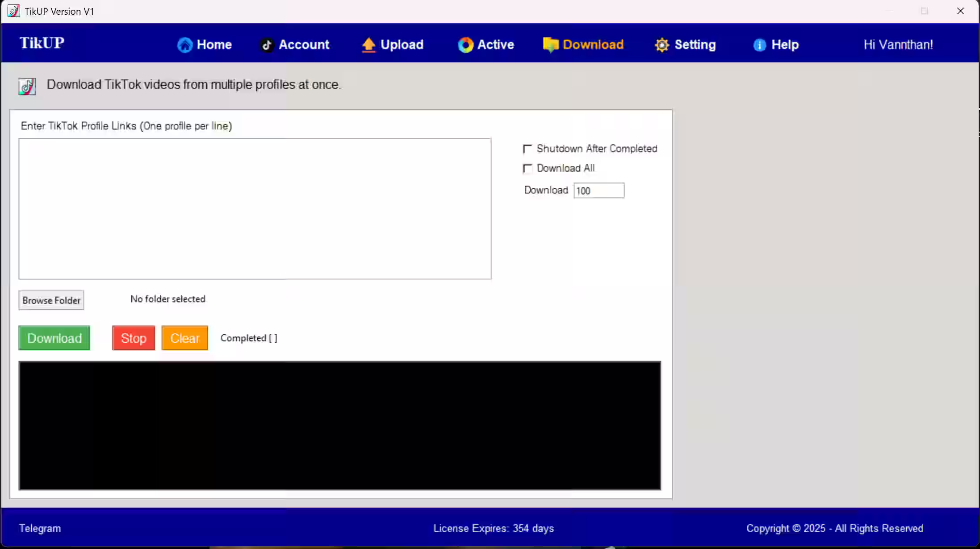Click the Download folder icon
980x549 pixels.
550,45
